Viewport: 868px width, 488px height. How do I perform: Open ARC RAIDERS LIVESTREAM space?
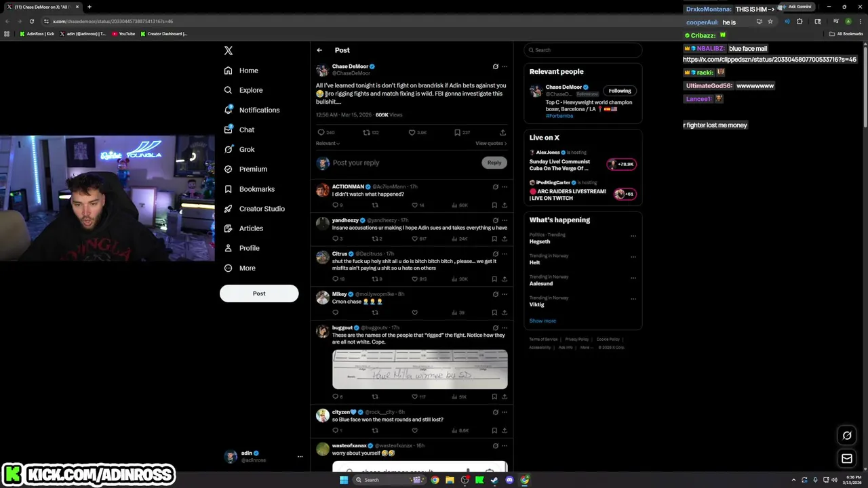point(583,191)
